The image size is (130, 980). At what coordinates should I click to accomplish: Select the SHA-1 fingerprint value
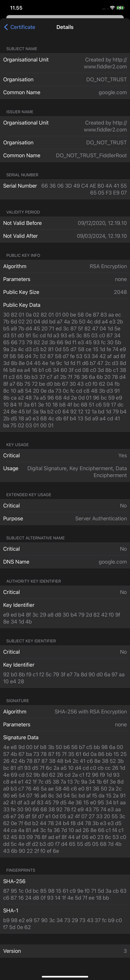[65, 924]
